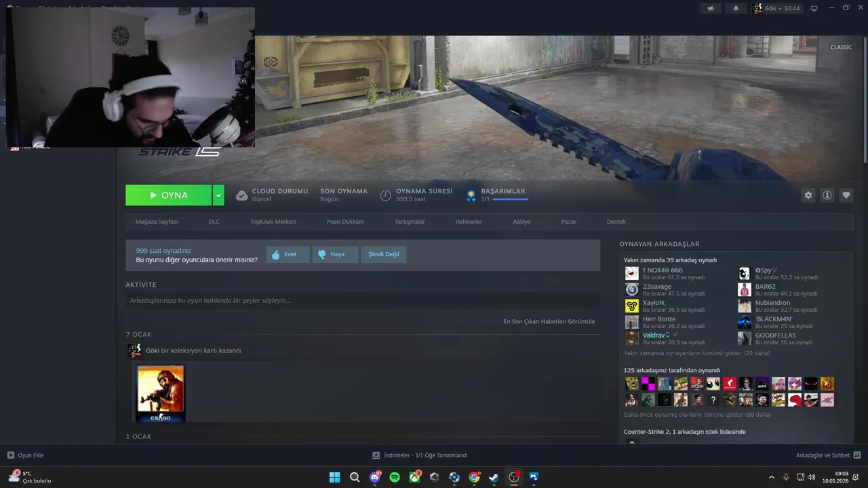The width and height of the screenshot is (868, 488).
Task: Click En Son Çıkan Haberleri Görüntüle
Action: (x=549, y=321)
